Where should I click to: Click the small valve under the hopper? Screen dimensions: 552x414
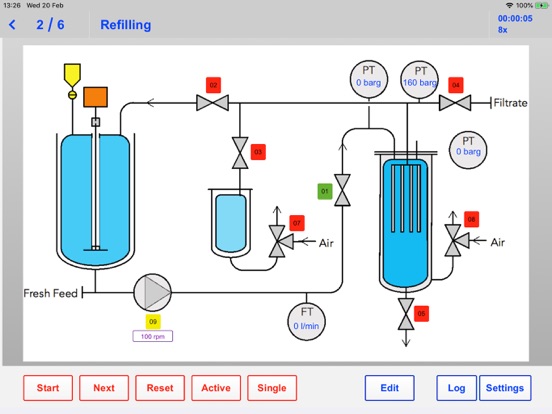coord(72,95)
